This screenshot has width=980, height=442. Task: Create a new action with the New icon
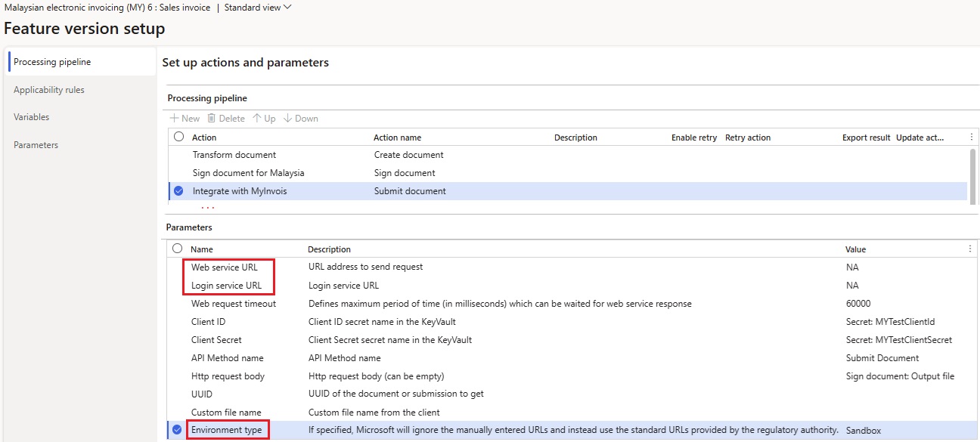(x=184, y=118)
